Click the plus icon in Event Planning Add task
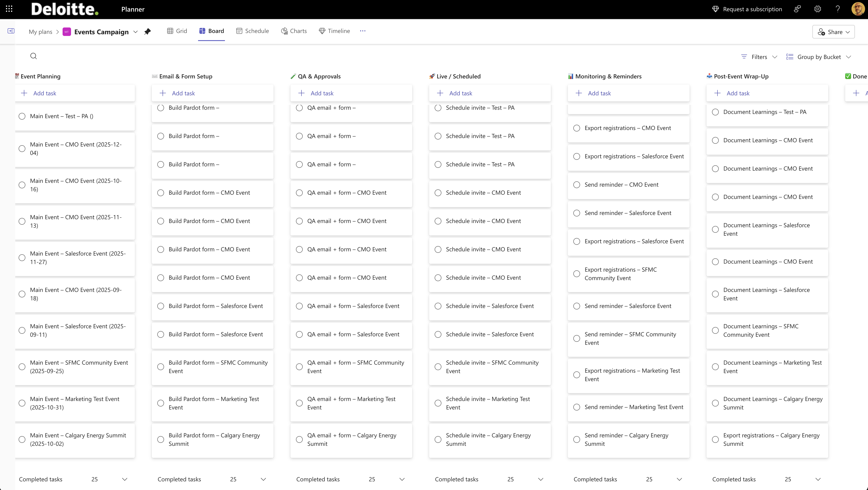 click(x=24, y=93)
